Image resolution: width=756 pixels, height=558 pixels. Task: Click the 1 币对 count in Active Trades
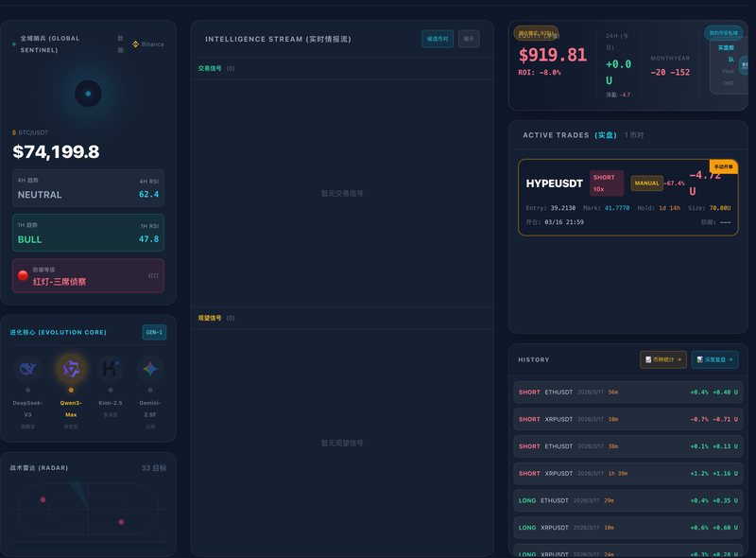[634, 135]
